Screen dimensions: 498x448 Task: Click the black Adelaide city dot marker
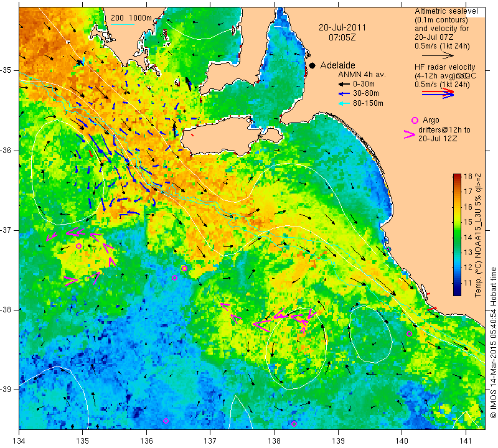pos(312,66)
